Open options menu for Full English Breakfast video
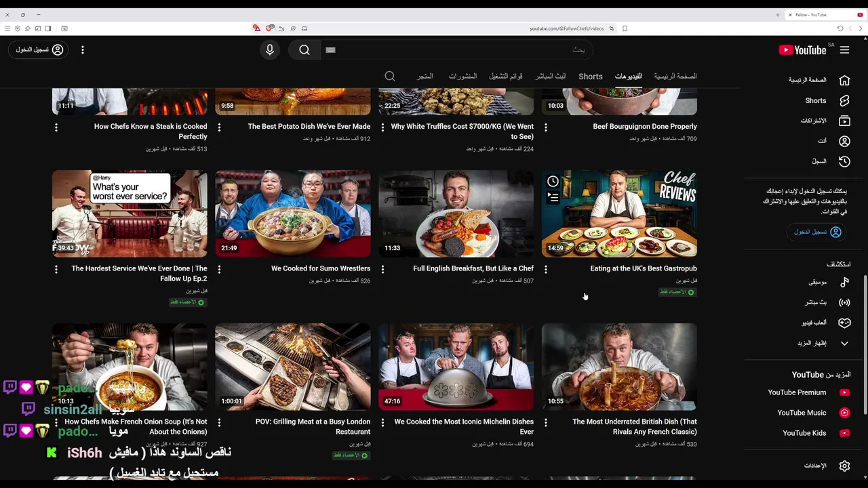This screenshot has width=868, height=488. (x=382, y=269)
